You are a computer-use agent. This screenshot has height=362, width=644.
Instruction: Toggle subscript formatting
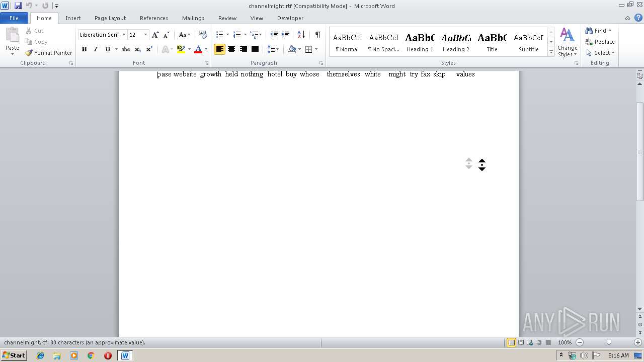pos(138,49)
